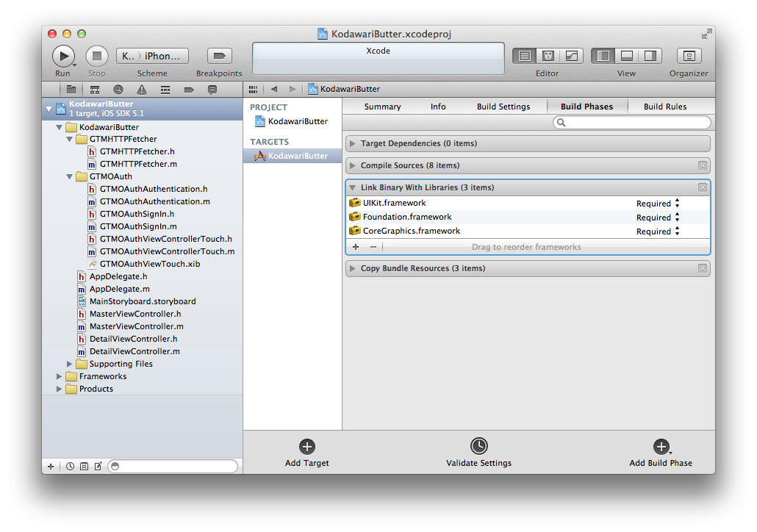Image resolution: width=757 pixels, height=532 pixels.
Task: Select KodawariButter under PROJECT
Action: click(292, 121)
